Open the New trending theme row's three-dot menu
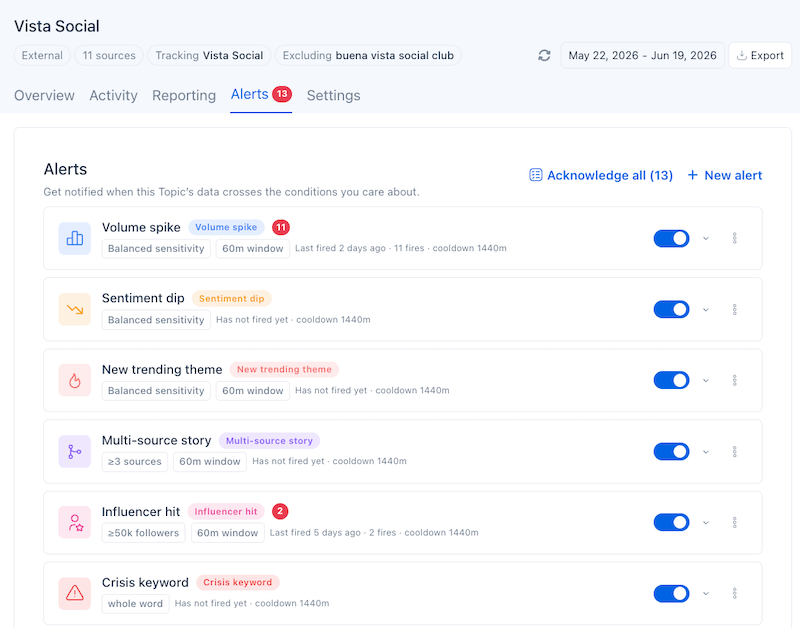This screenshot has height=628, width=800. (735, 380)
